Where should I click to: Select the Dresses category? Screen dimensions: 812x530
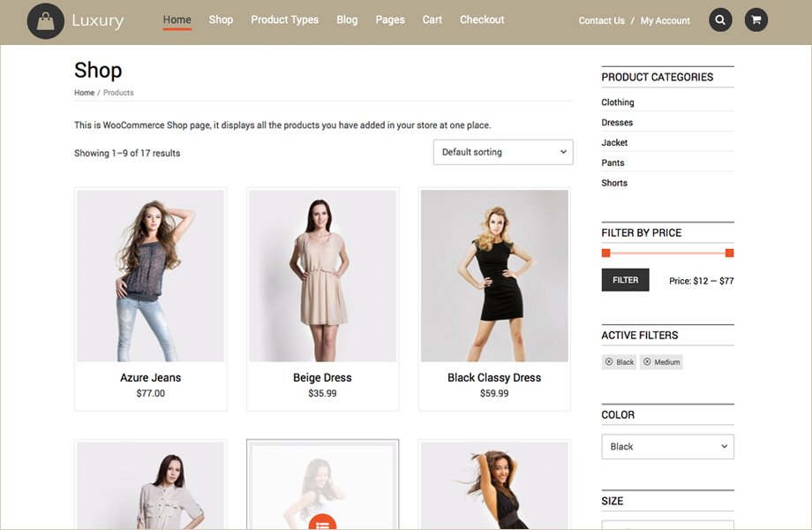tap(617, 123)
